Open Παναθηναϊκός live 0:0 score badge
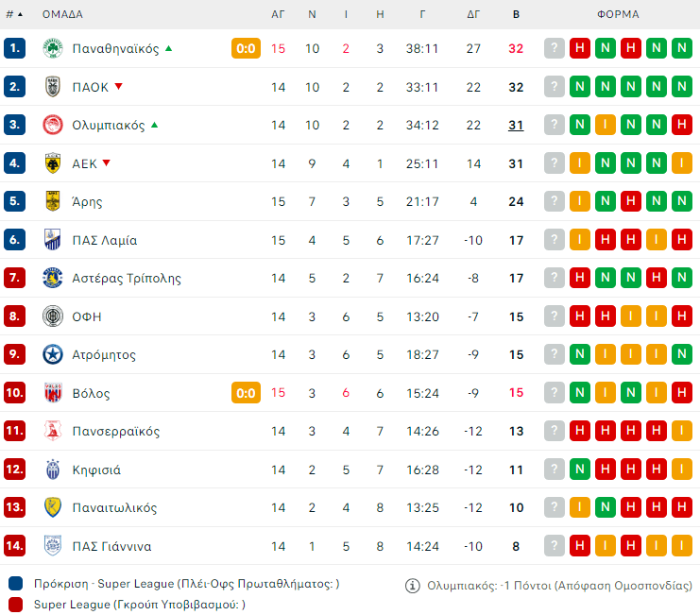 [x=246, y=48]
